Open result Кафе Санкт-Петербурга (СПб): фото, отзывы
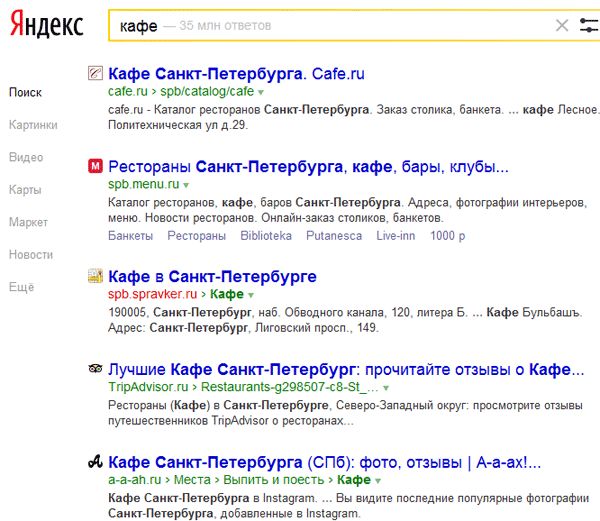This screenshot has width=600, height=521. (x=324, y=462)
